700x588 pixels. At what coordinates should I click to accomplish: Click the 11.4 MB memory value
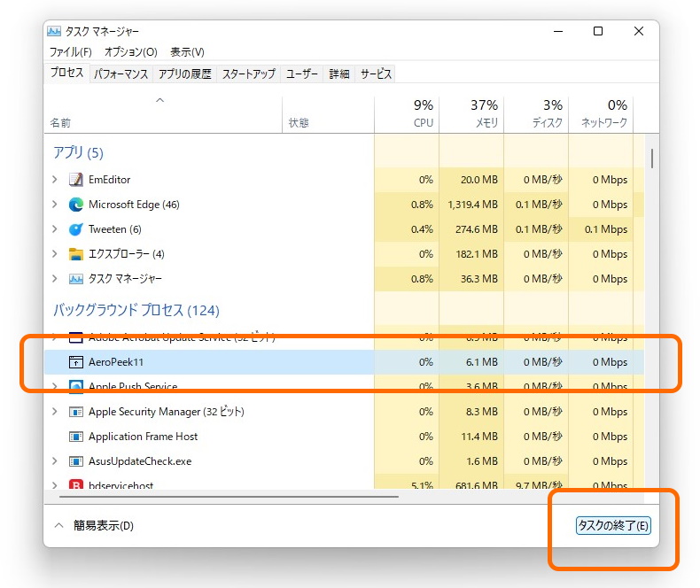(x=479, y=437)
